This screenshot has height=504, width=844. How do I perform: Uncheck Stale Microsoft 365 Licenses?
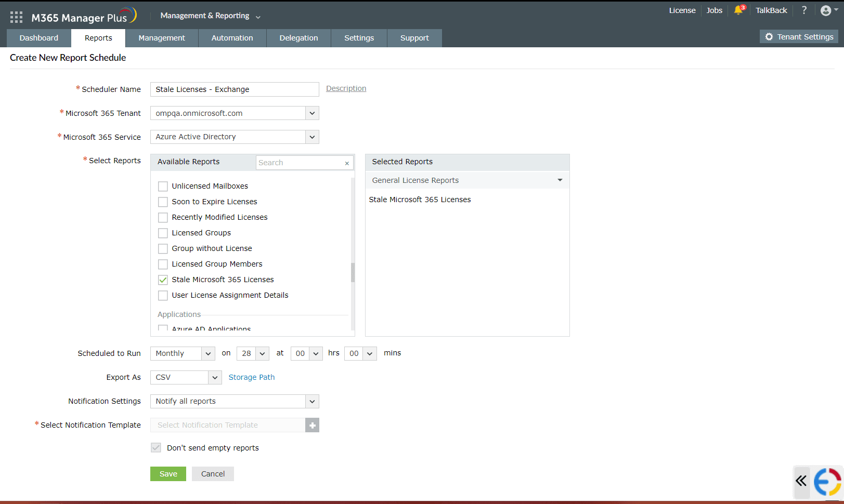163,280
